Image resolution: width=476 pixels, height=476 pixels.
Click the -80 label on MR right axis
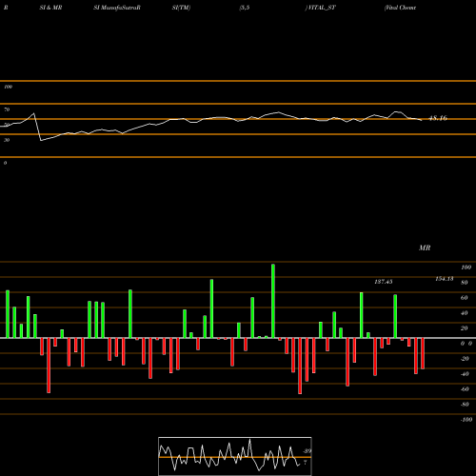(465, 405)
